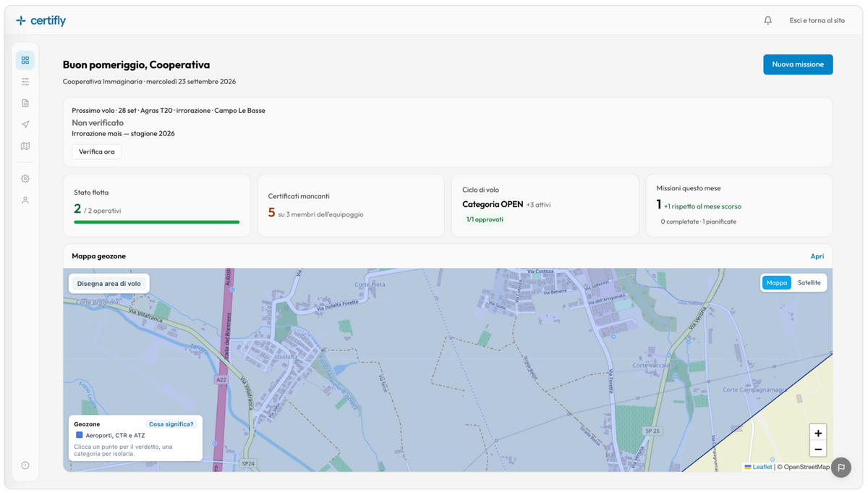The height and width of the screenshot is (493, 868).
Task: Open the user profile icon in sidebar
Action: coord(25,200)
